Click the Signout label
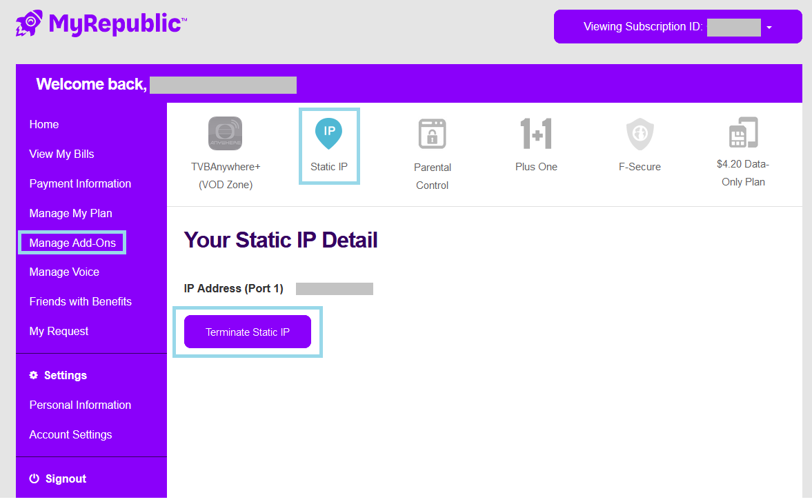 (x=66, y=479)
